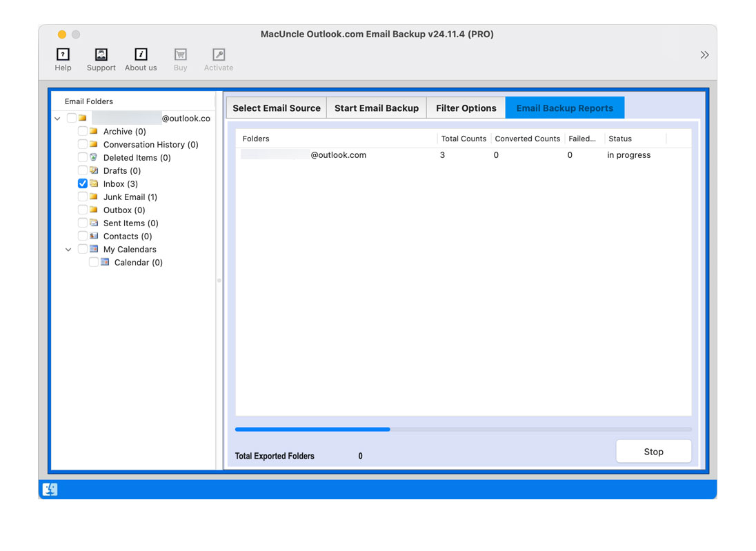Click the Deleted Items recycle icon
Viewport: 756px width, 551px height.
(x=92, y=157)
